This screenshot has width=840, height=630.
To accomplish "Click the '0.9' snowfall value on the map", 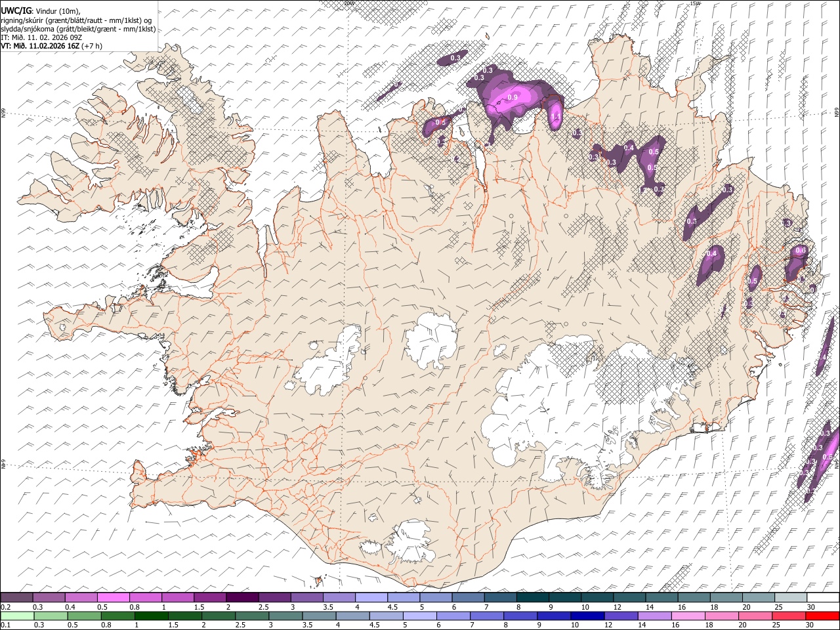I will click(513, 97).
